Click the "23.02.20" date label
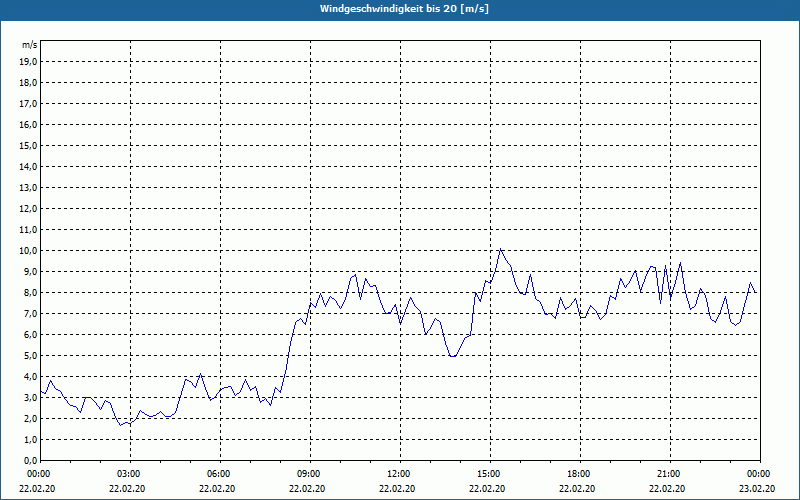The image size is (800, 500). tap(757, 489)
